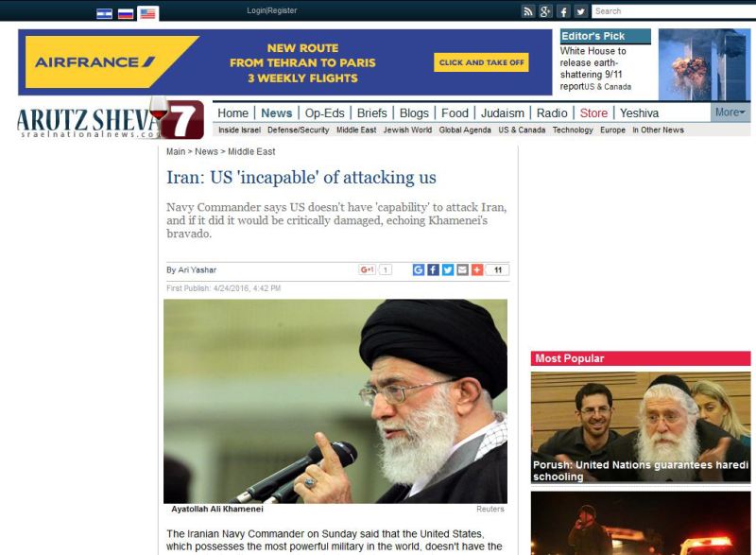Select the Defense/Security subcategory
This screenshot has width=756, height=555.
point(298,130)
